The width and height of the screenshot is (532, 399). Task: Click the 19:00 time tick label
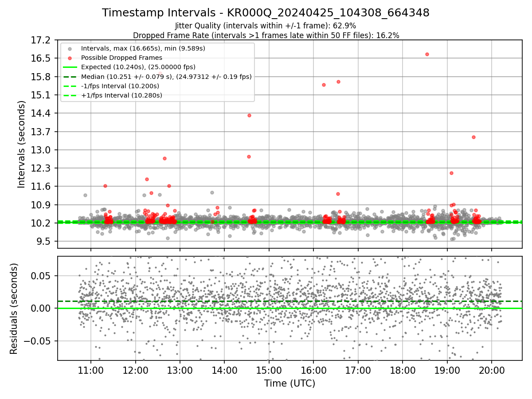tap(447, 372)
